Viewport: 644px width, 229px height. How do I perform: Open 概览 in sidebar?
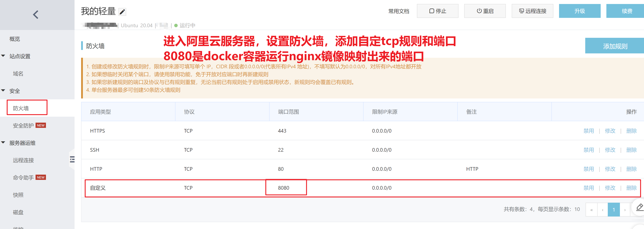[x=15, y=39]
